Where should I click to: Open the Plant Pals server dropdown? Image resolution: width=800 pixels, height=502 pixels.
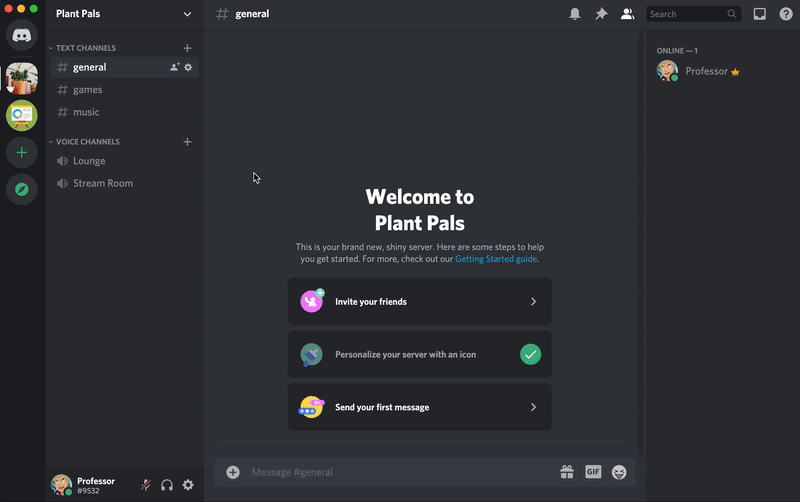pos(124,14)
